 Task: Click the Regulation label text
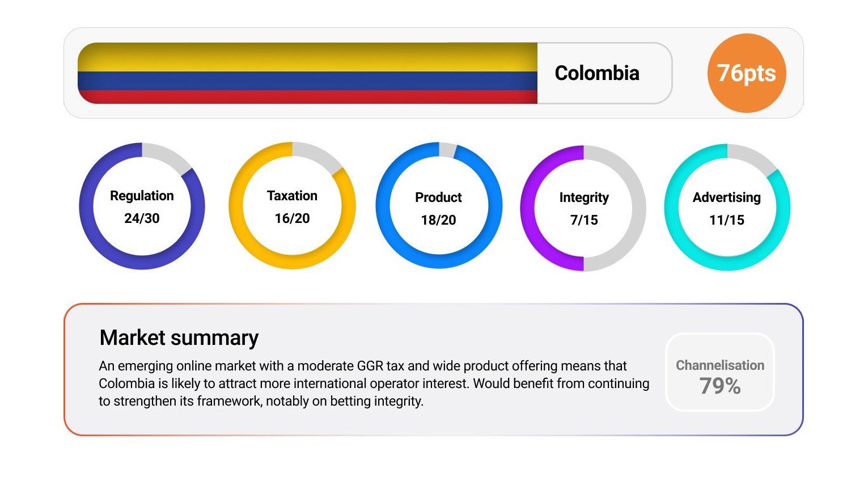[x=142, y=196]
